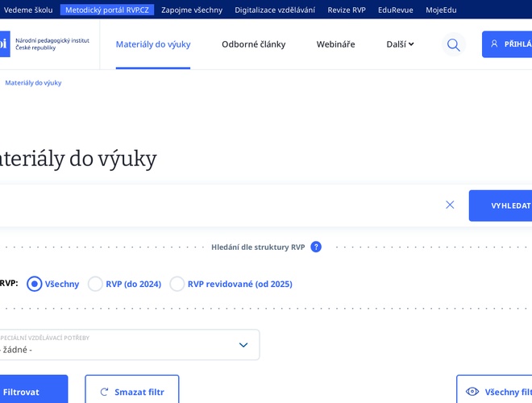Go to Odborné články section
Screen dimensions: 532x403
click(253, 44)
